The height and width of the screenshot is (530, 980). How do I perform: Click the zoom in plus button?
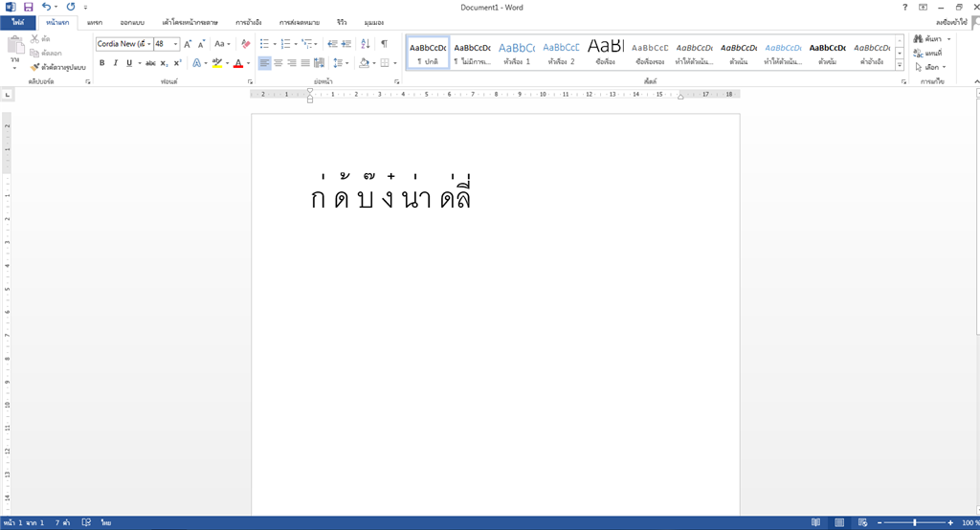(x=950, y=522)
